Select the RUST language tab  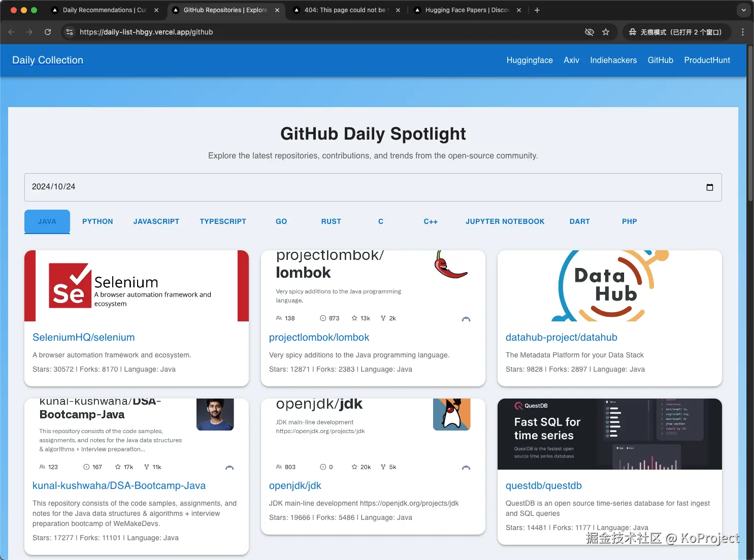[331, 221]
